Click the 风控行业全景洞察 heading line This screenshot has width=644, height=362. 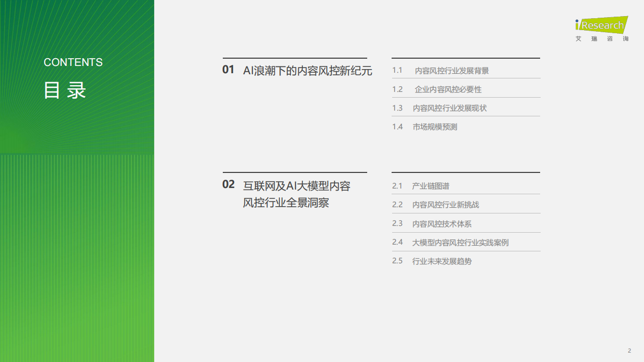(x=286, y=203)
